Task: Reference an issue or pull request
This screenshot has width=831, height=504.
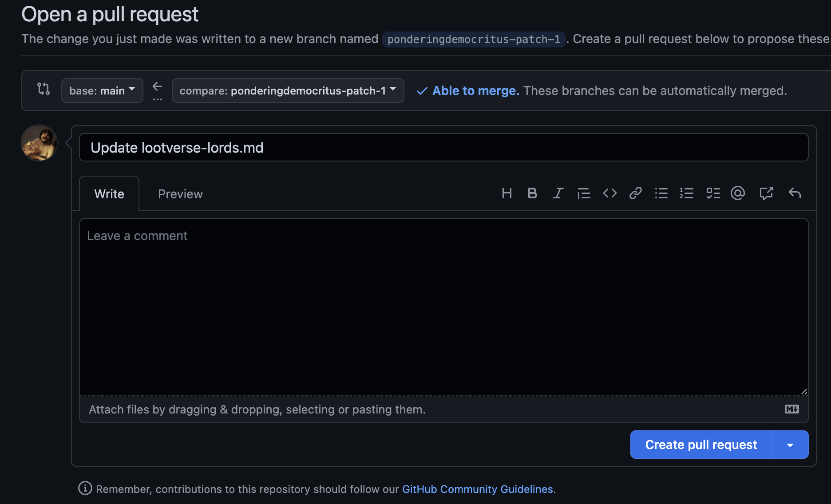Action: tap(766, 193)
